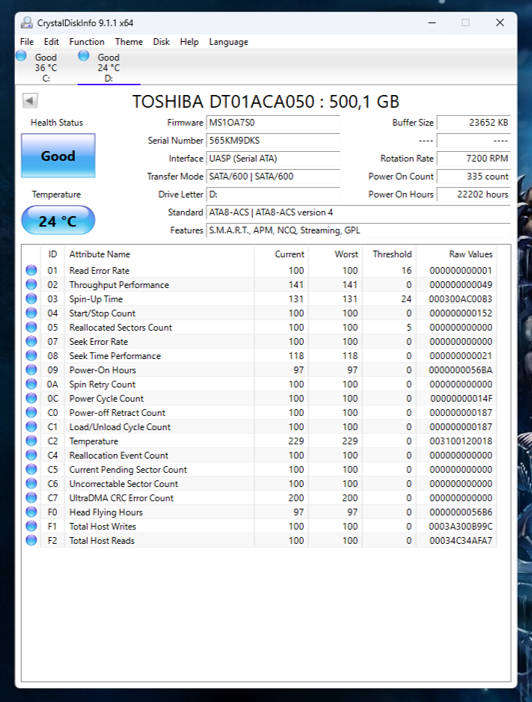532x702 pixels.
Task: Click the ID column header
Action: point(52,254)
